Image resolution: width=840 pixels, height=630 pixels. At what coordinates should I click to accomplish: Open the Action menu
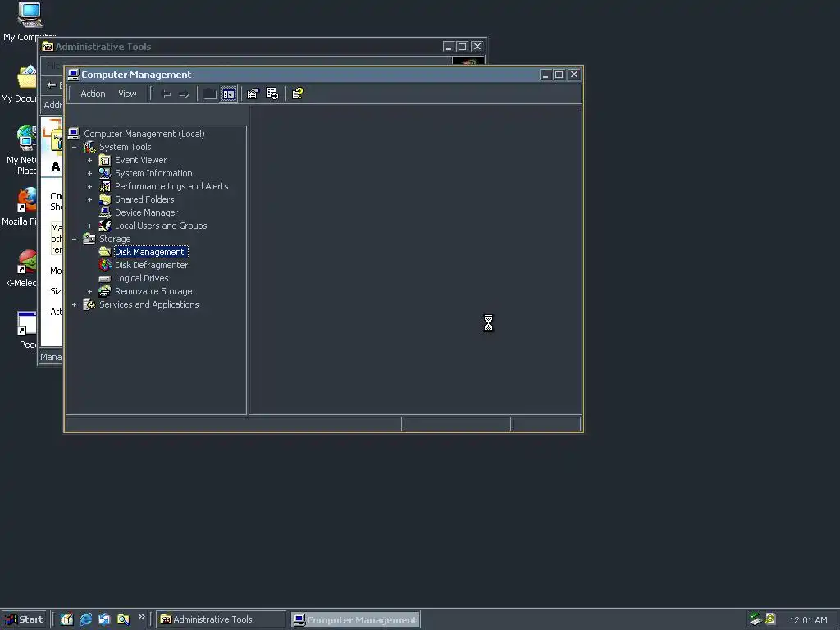coord(93,94)
